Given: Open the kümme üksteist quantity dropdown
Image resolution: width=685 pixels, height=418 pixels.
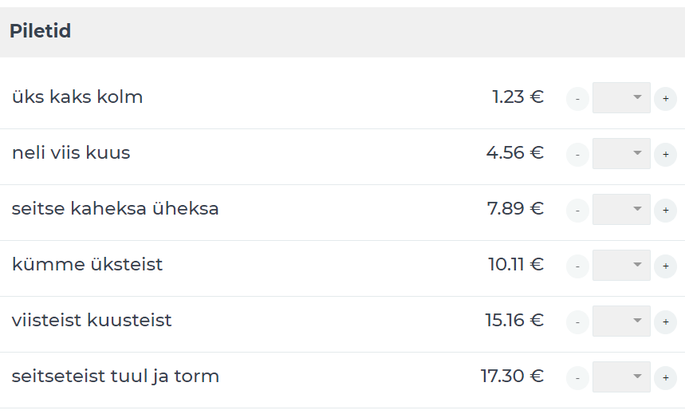Looking at the screenshot, I should coord(621,265).
